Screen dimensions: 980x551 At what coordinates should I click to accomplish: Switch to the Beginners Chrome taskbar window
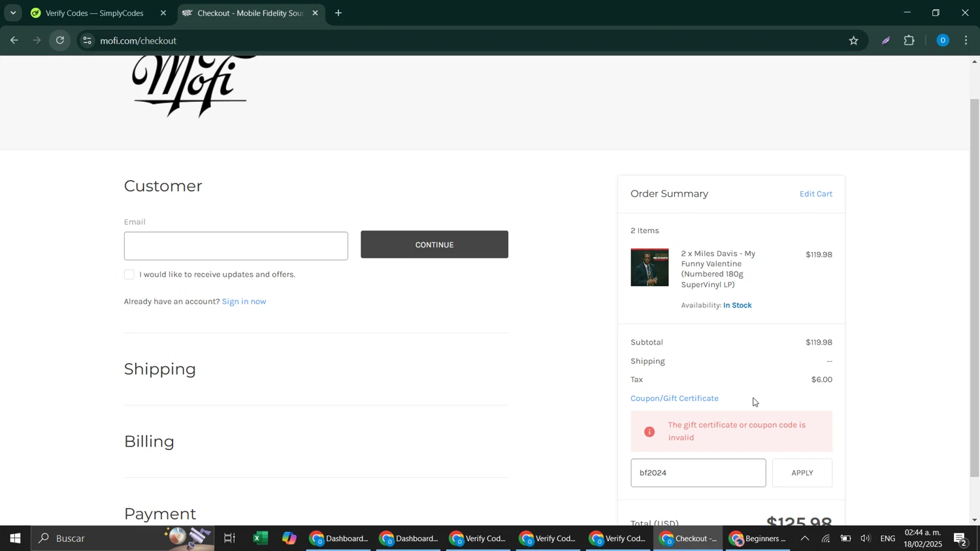(758, 539)
